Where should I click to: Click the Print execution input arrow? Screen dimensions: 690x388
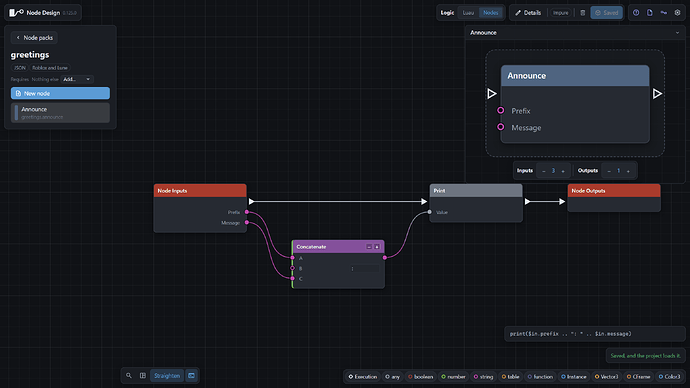pyautogui.click(x=424, y=201)
